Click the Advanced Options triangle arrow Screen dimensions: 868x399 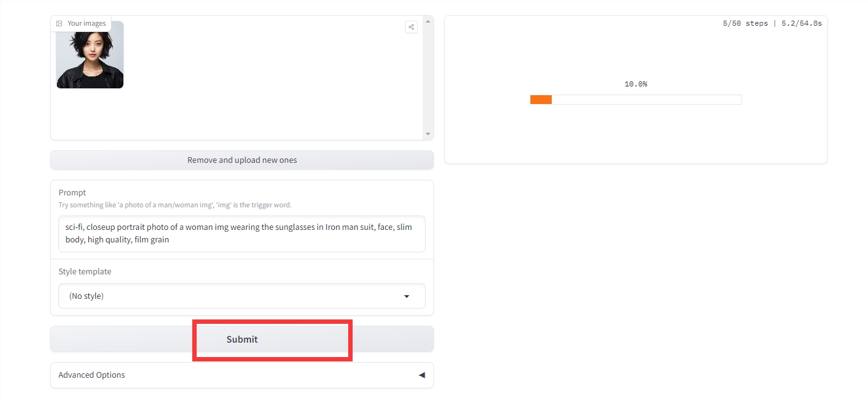click(421, 375)
